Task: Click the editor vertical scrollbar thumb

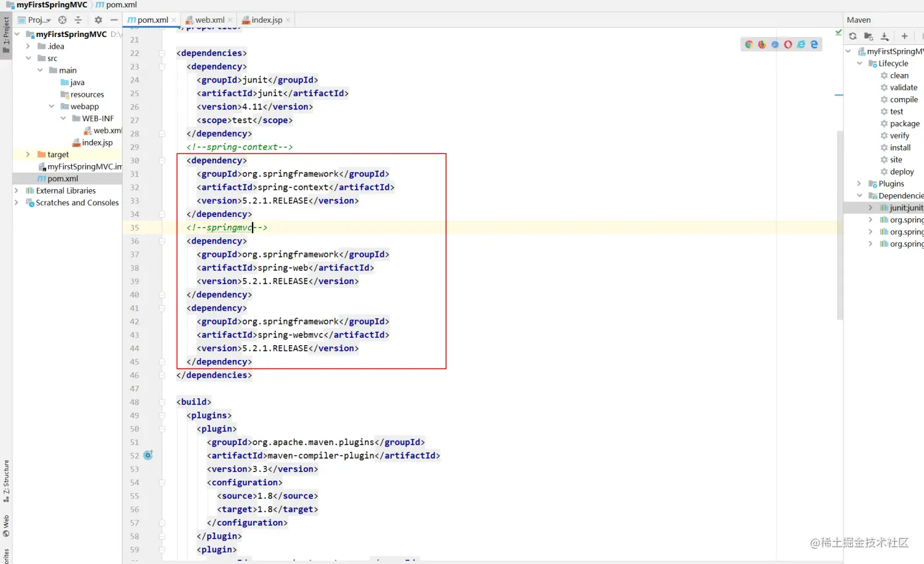Action: pos(840,225)
